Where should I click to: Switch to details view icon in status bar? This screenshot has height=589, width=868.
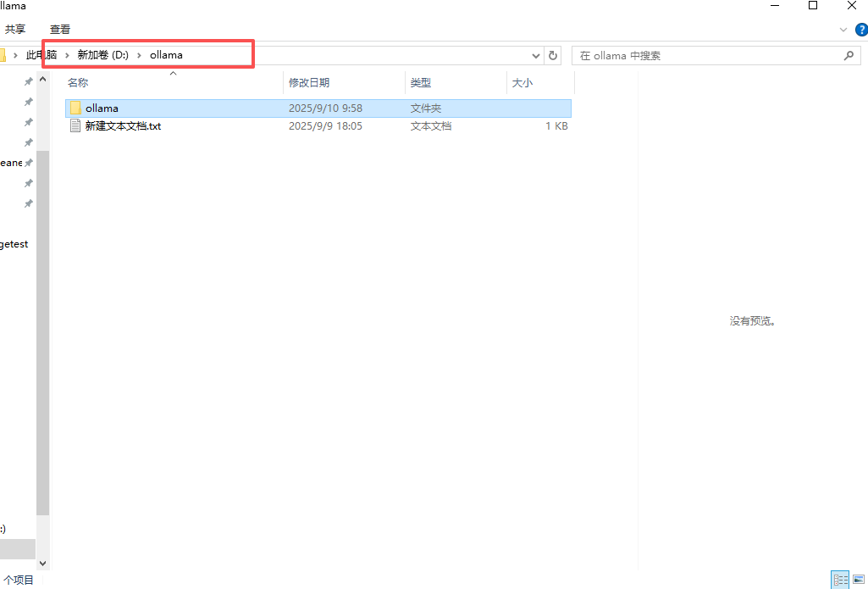coord(840,581)
